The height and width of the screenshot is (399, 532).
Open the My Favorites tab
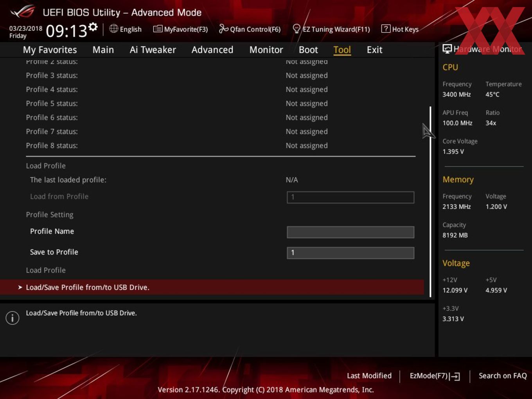tap(50, 50)
